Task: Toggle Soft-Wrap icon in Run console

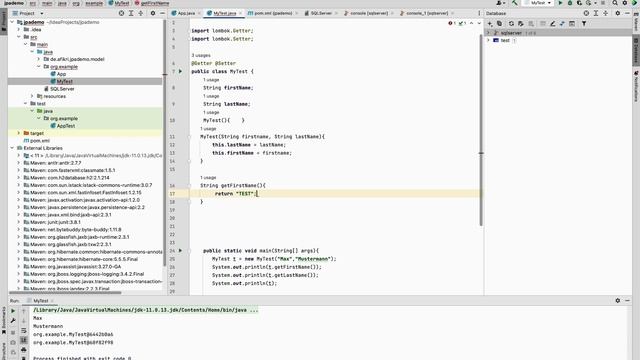Action: [x=24, y=331]
